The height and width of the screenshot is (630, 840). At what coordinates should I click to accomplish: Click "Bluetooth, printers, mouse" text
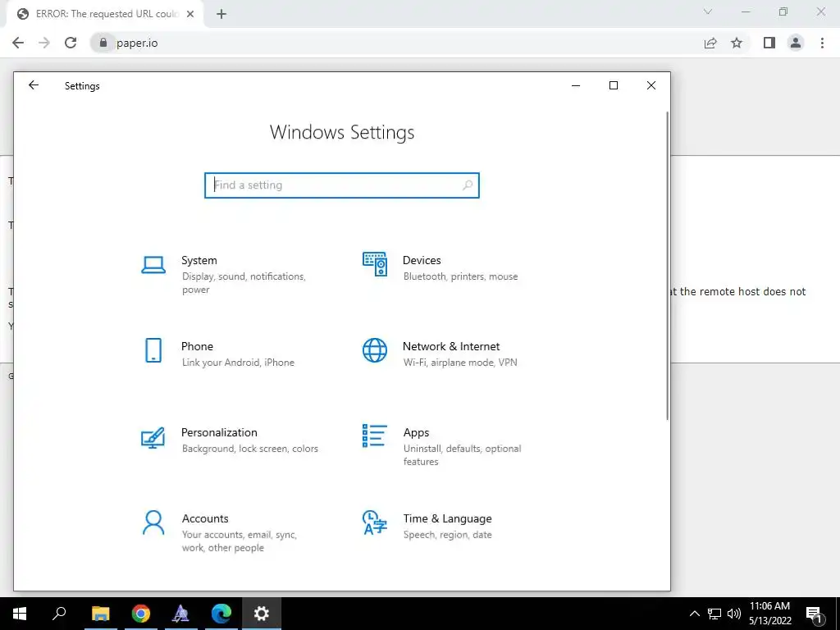(461, 276)
